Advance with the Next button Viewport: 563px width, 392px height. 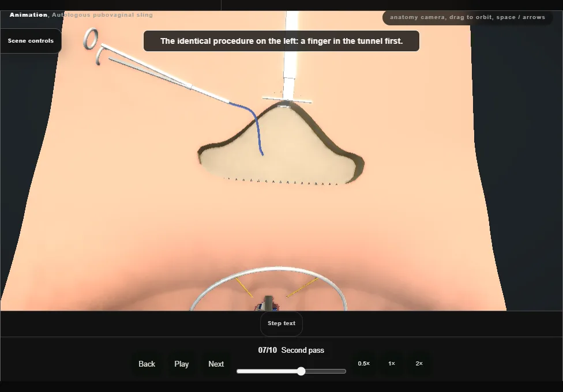click(216, 364)
